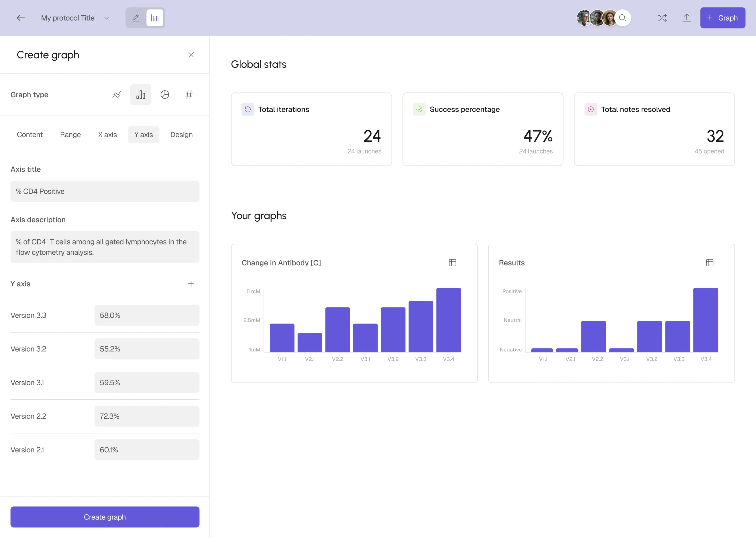Viewport: 756px width, 538px height.
Task: Add a new graph with + Graph button
Action: pos(723,18)
